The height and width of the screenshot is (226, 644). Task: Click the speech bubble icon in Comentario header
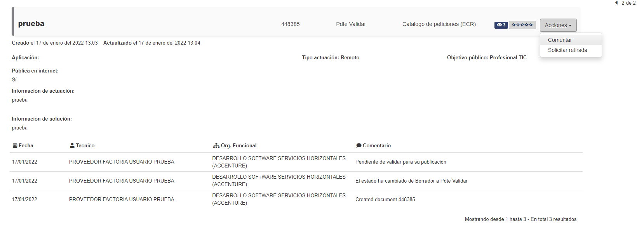tap(359, 145)
